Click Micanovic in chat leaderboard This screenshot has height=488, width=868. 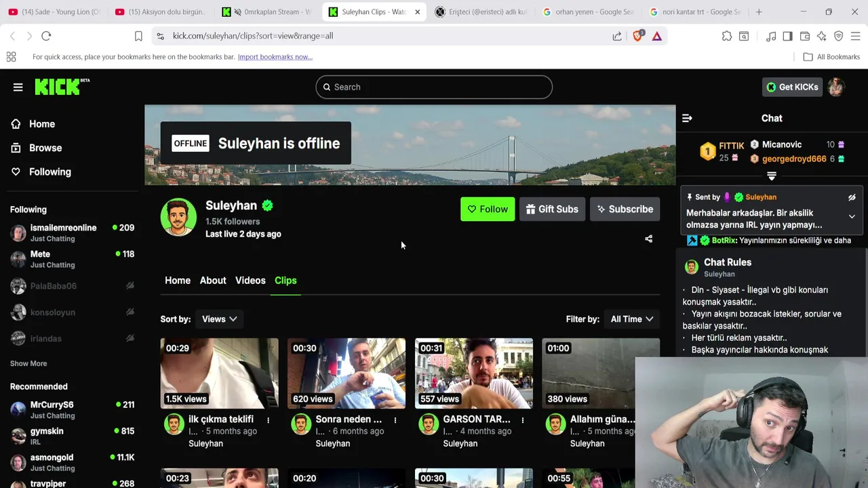point(781,144)
